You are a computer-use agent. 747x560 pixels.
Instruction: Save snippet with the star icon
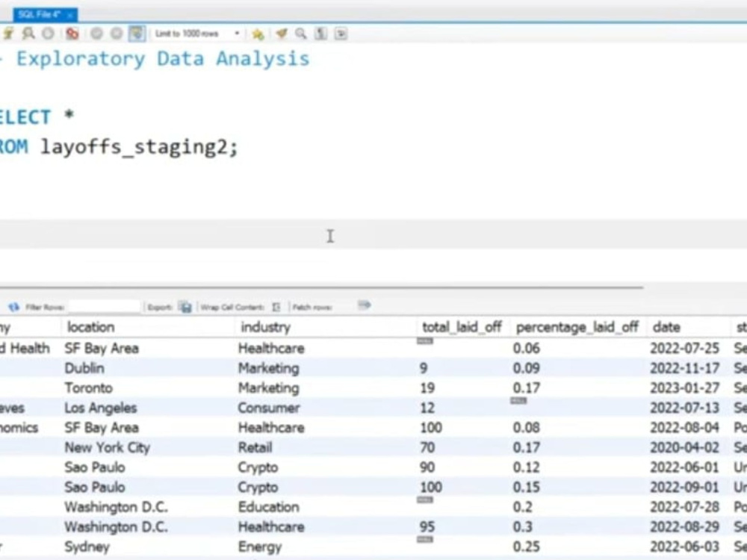(x=258, y=34)
